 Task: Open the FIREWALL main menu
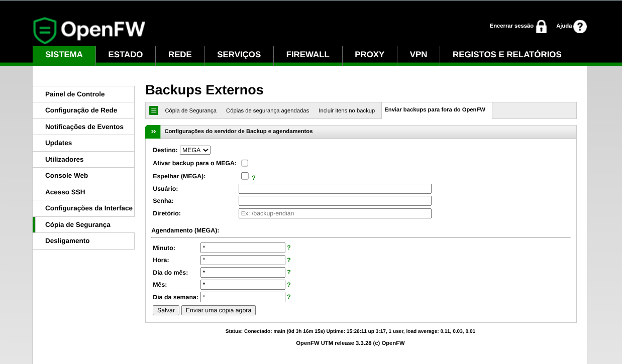(x=307, y=55)
